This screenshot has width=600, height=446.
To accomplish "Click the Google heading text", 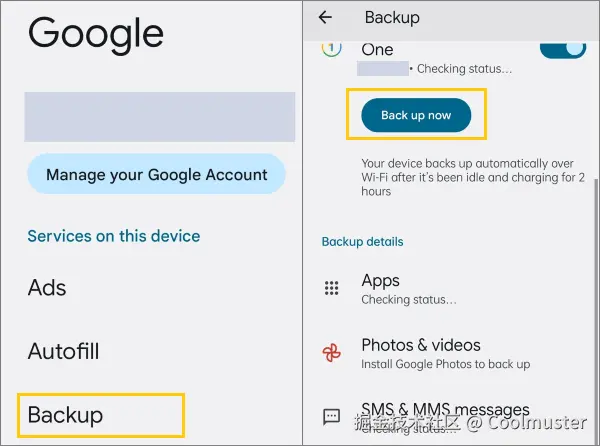I will tap(96, 34).
